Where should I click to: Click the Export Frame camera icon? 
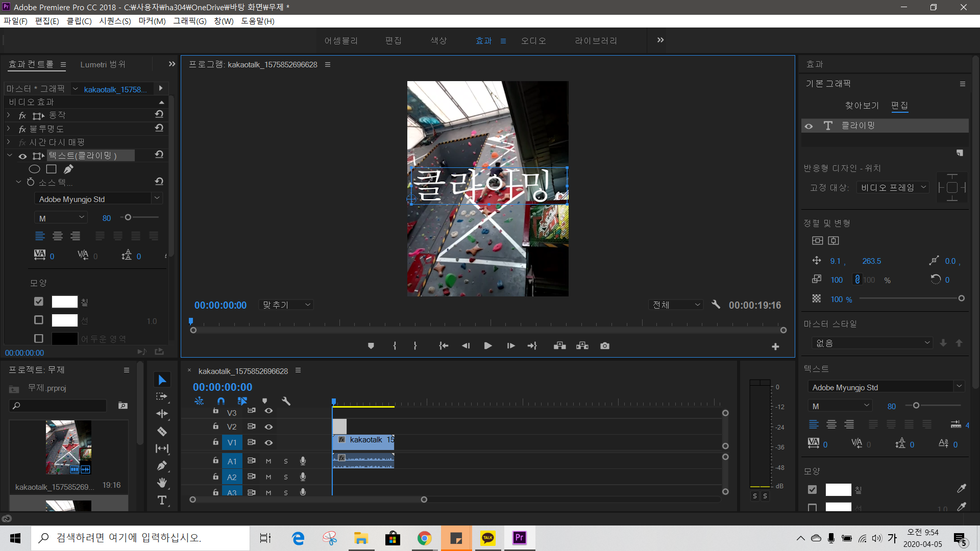tap(605, 346)
